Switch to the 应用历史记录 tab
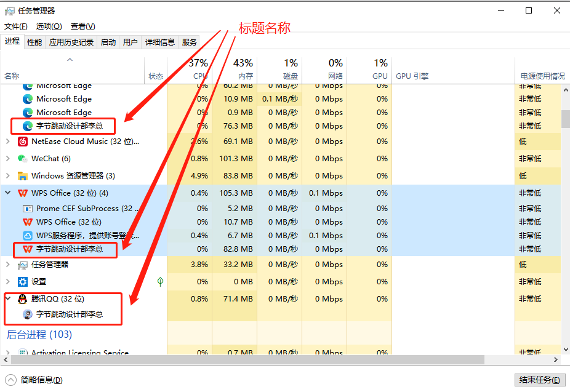570x392 pixels. pyautogui.click(x=71, y=42)
